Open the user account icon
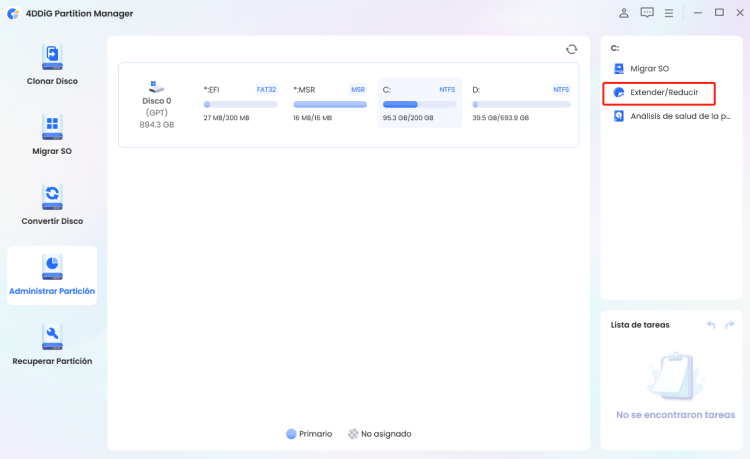The image size is (750, 459). (x=624, y=13)
